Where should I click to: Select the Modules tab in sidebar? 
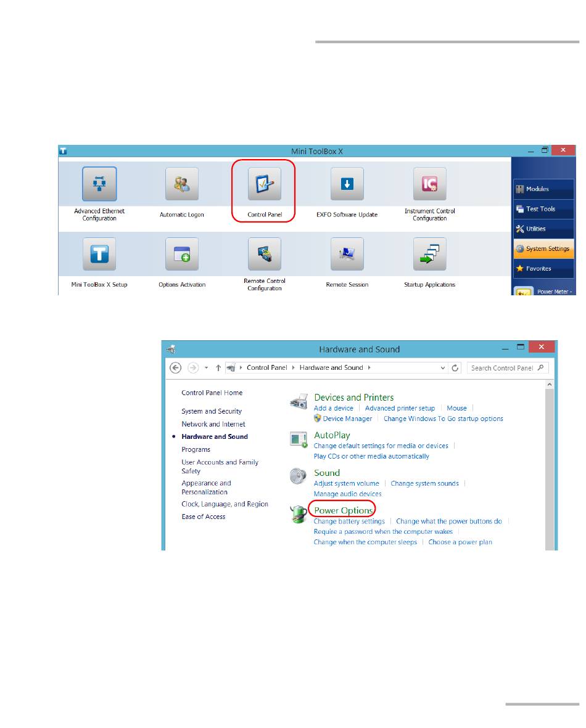543,189
